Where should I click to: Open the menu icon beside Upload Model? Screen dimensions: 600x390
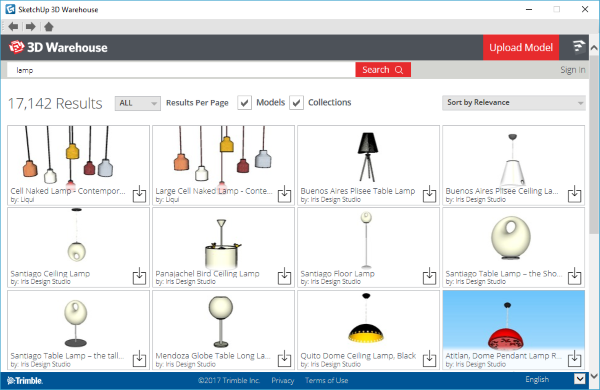(x=579, y=47)
